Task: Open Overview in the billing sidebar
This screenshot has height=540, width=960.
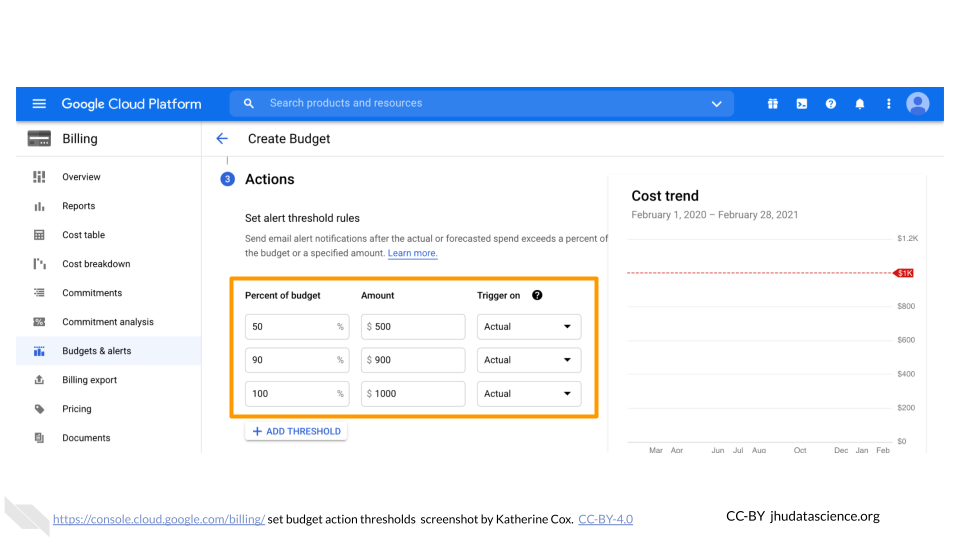Action: pyautogui.click(x=81, y=177)
